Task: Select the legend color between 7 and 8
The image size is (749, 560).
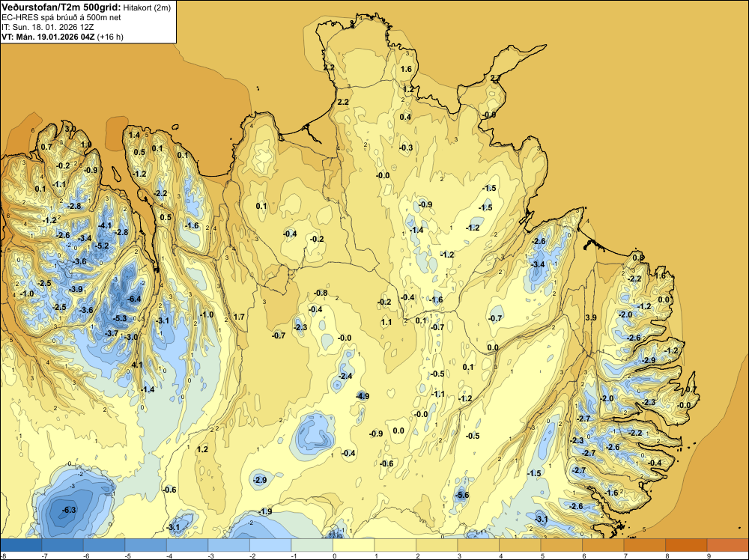Action: point(644,545)
